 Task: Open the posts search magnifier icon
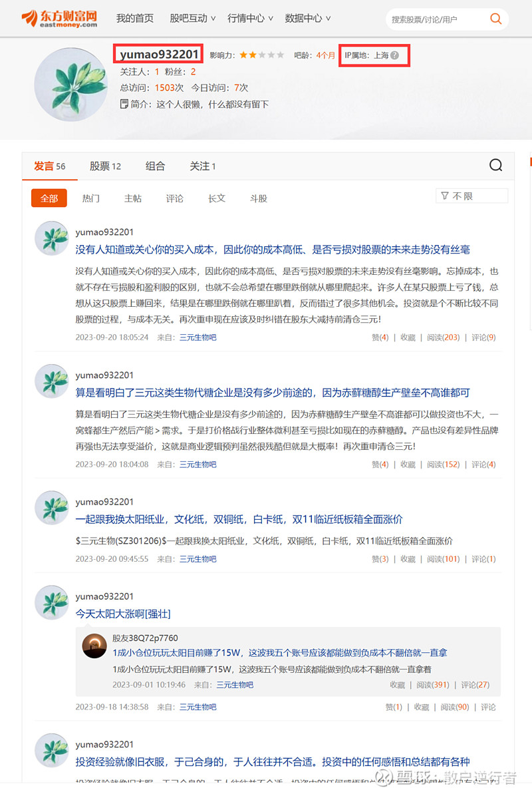tap(495, 165)
